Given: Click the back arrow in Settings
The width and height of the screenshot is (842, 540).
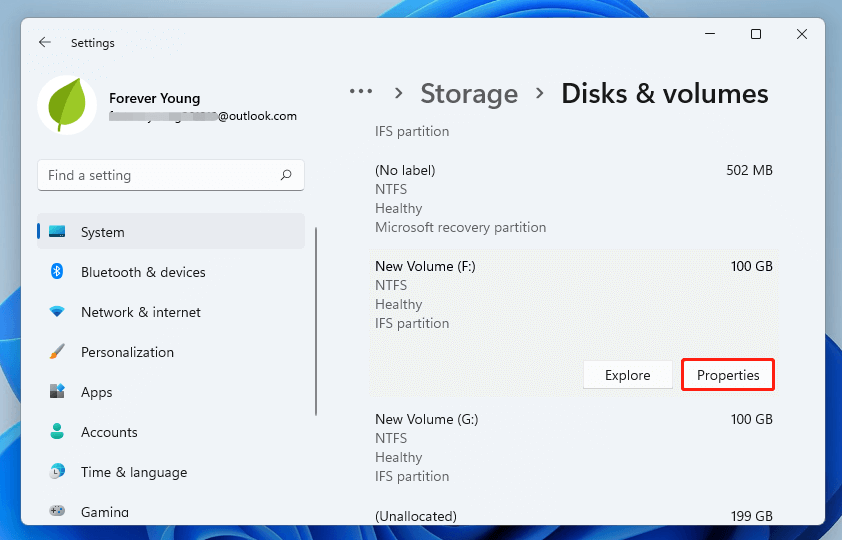Looking at the screenshot, I should click(x=44, y=43).
